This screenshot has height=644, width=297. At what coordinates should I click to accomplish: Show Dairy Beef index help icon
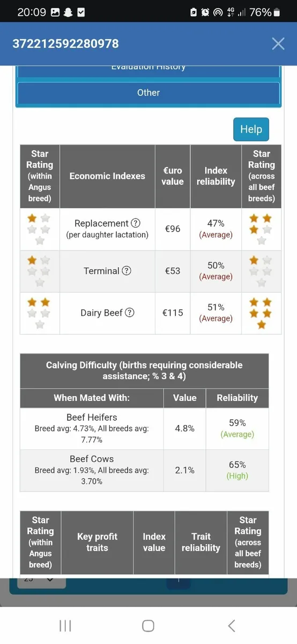(x=130, y=313)
